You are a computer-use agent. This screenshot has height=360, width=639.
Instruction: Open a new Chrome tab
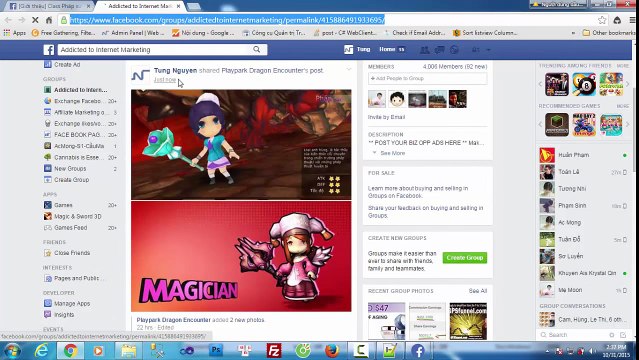click(194, 7)
